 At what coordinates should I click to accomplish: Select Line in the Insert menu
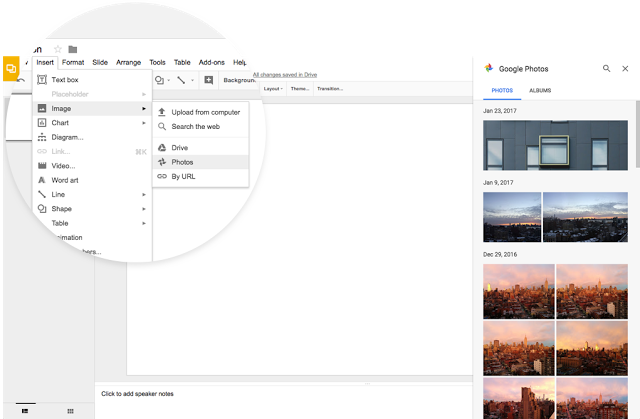92,194
